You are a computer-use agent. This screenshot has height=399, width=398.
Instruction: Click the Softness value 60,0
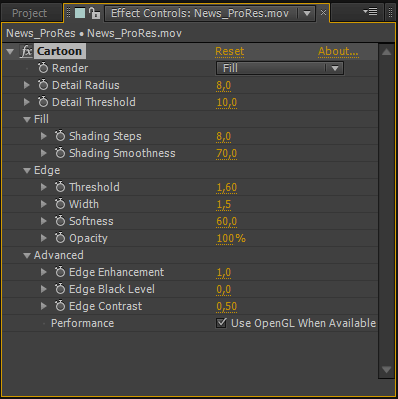(x=227, y=221)
